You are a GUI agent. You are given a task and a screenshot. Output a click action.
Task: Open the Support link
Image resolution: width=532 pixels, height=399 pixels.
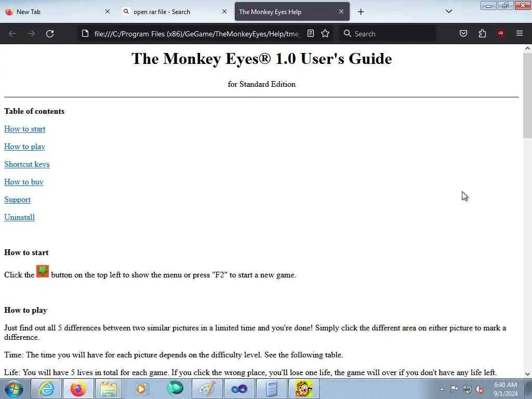(x=17, y=199)
